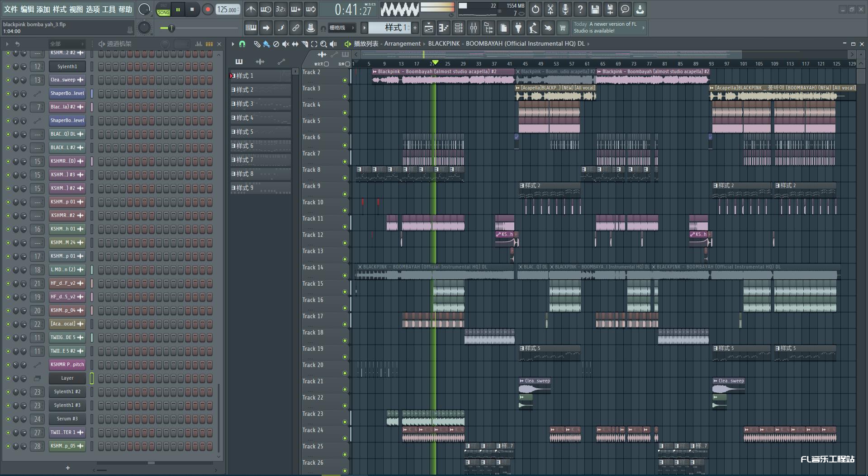Open the Channel rack view icon
This screenshot has height=476, width=868.
[x=459, y=28]
